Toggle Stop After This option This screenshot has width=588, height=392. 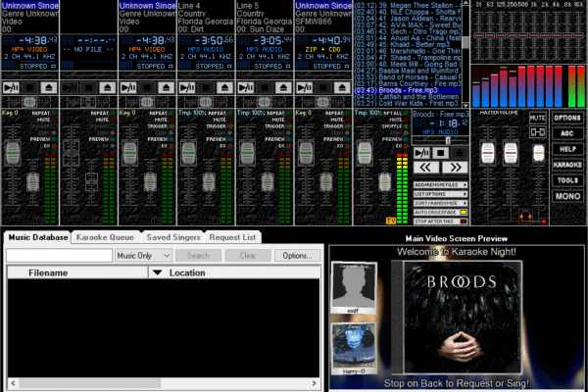[439, 222]
